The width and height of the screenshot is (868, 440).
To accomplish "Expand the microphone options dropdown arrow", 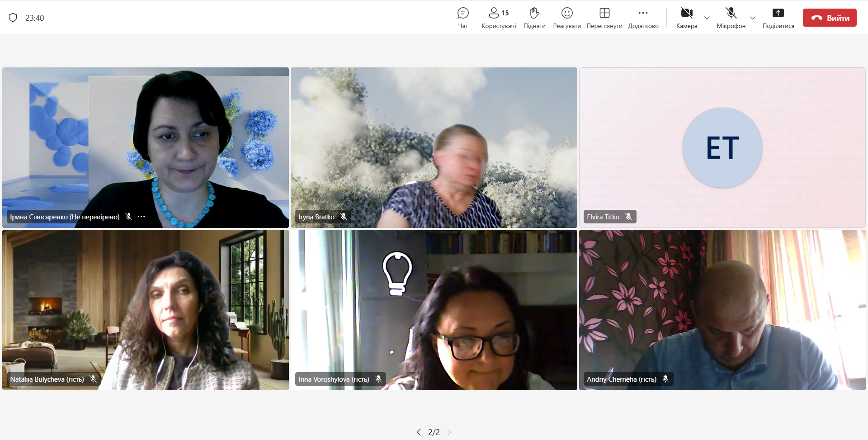I will coord(753,18).
